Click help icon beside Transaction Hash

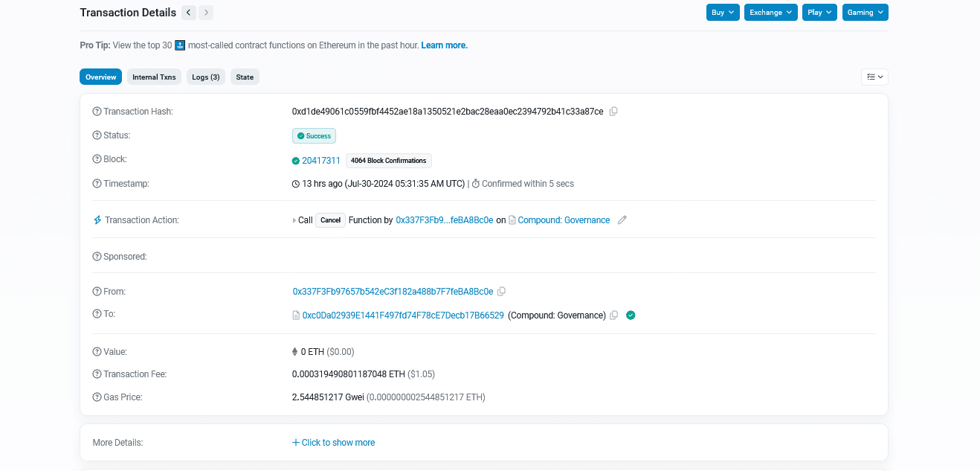coord(97,112)
